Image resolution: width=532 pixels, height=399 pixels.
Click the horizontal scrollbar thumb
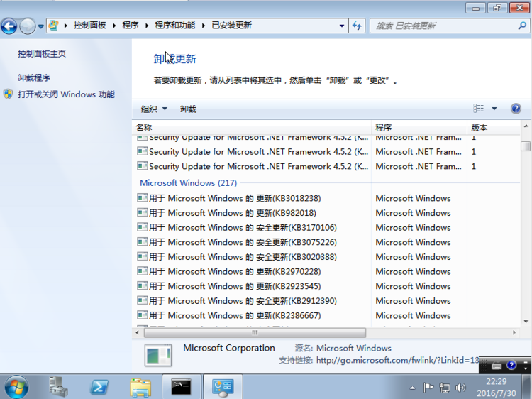click(255, 333)
